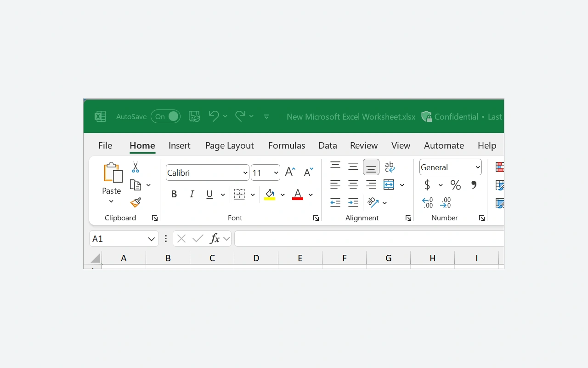Toggle Underline formatting
Viewport: 588px width, 368px height.
pyautogui.click(x=209, y=195)
